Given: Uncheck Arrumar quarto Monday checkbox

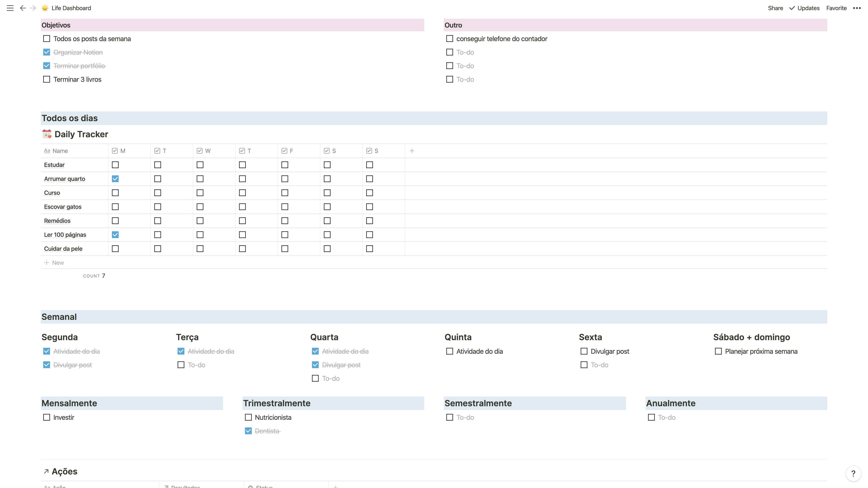Looking at the screenshot, I should point(115,179).
